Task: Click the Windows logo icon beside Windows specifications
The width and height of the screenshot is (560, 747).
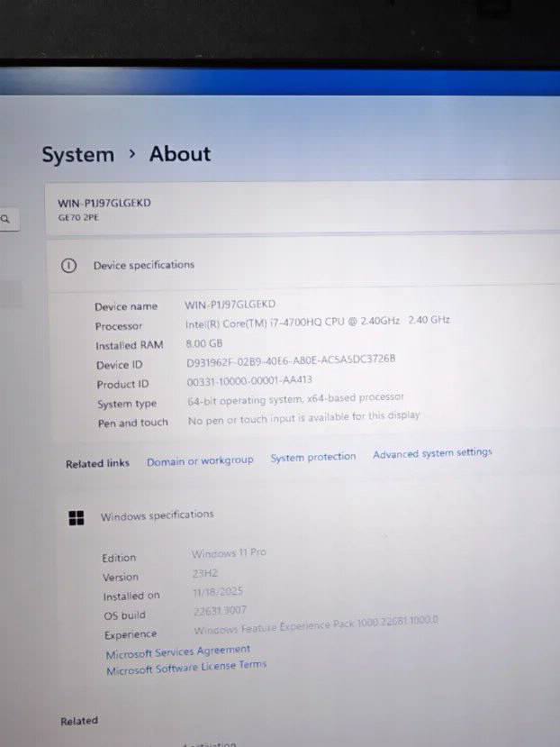Action: pos(77,518)
